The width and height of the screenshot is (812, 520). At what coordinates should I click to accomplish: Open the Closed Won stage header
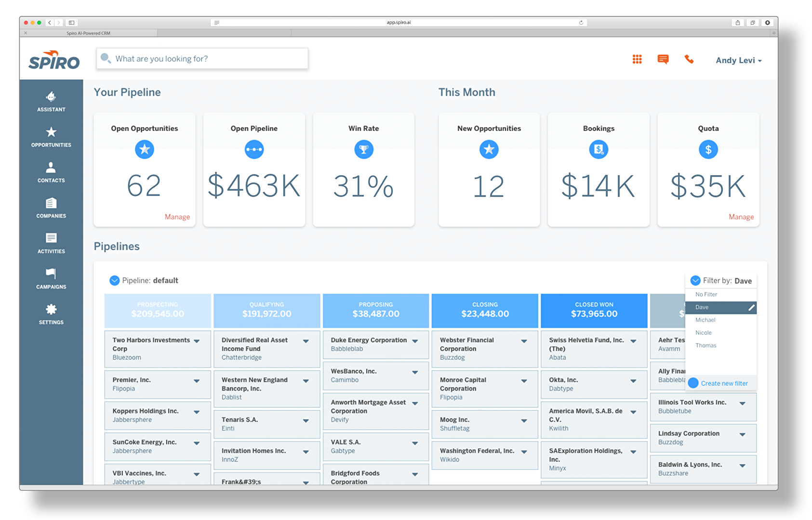click(594, 311)
